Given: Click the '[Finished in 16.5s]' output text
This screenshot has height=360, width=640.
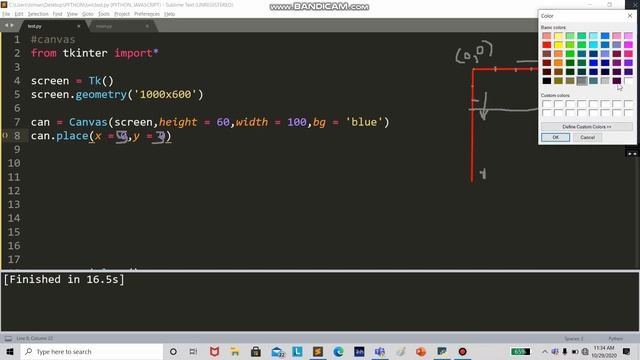Looking at the screenshot, I should (x=64, y=280).
